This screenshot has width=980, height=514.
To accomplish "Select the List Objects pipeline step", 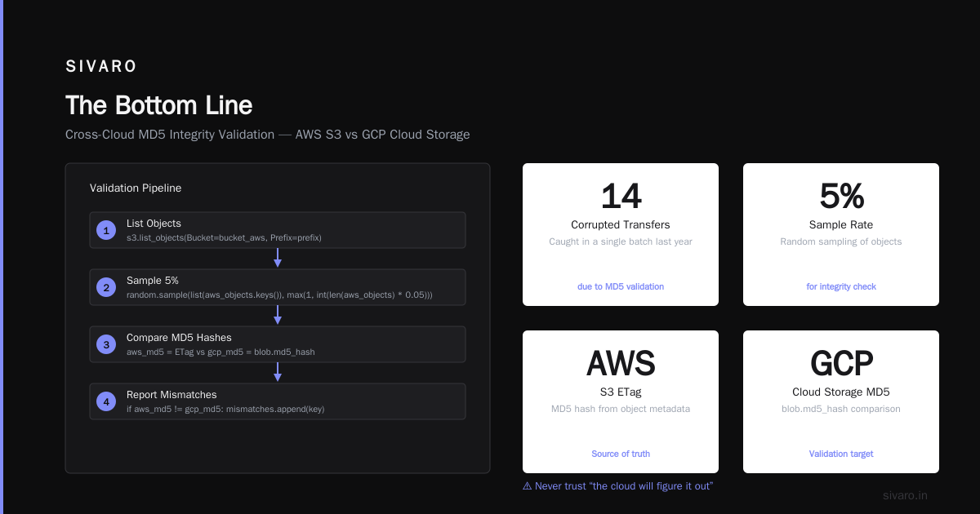I will [x=278, y=230].
